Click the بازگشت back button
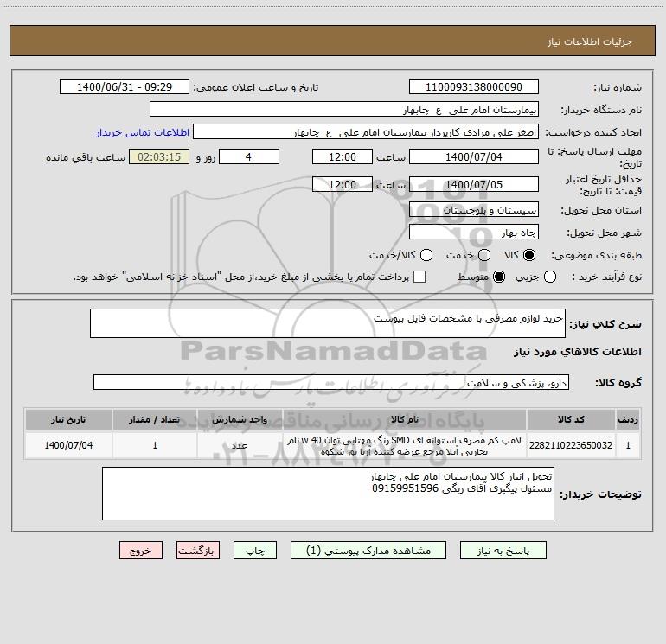This screenshot has width=666, height=644. tap(198, 551)
